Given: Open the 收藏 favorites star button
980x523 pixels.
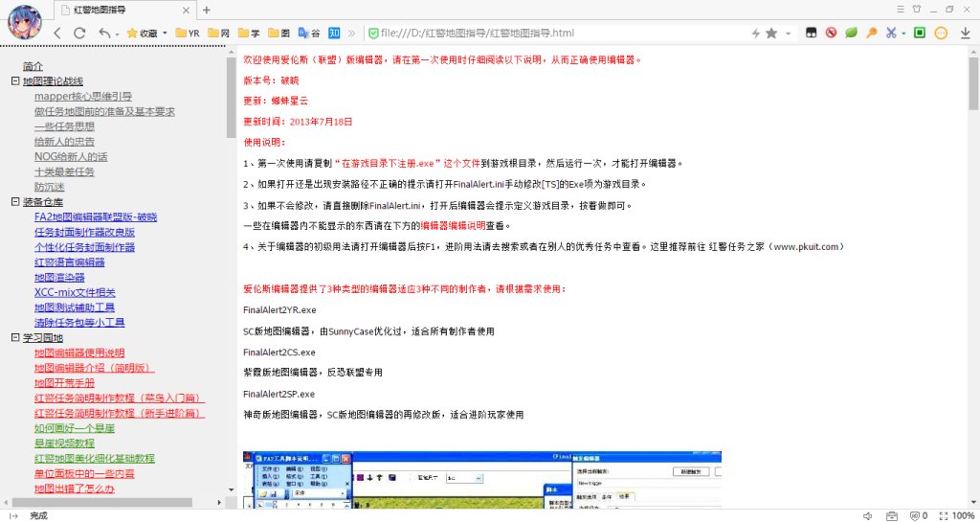Looking at the screenshot, I should tap(142, 34).
